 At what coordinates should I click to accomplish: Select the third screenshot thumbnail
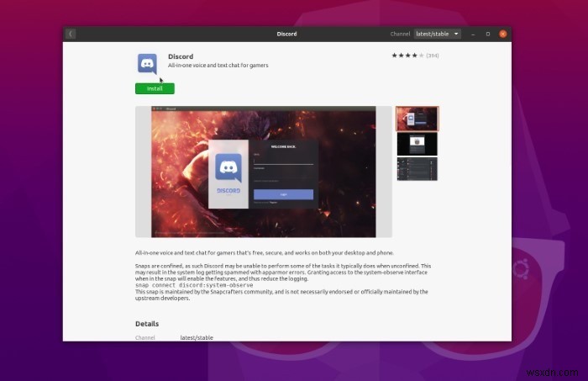(417, 169)
